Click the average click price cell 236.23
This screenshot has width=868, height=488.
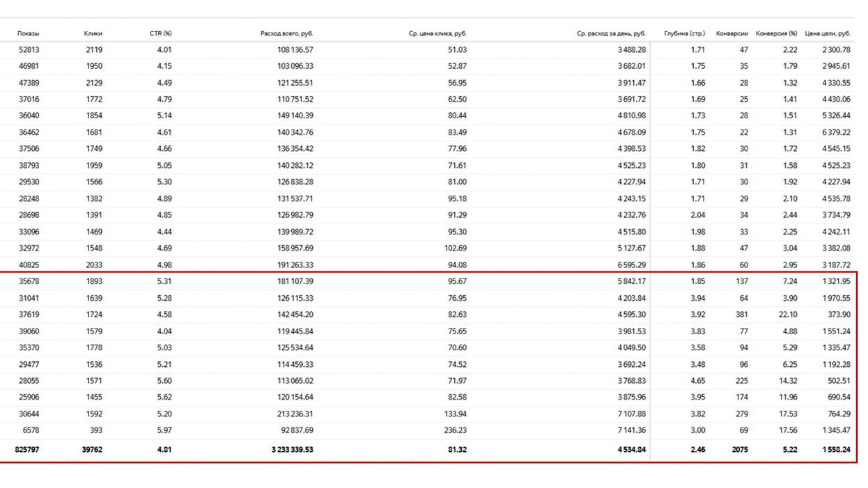click(456, 430)
